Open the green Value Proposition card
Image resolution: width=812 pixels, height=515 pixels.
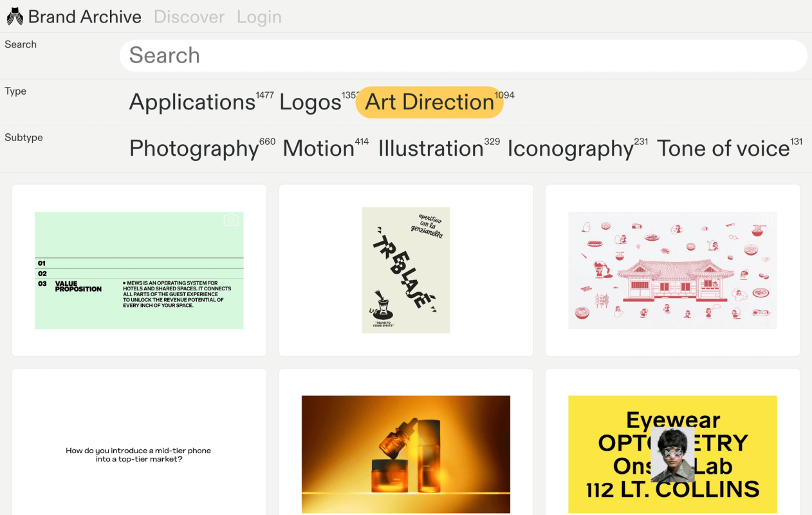(x=139, y=270)
